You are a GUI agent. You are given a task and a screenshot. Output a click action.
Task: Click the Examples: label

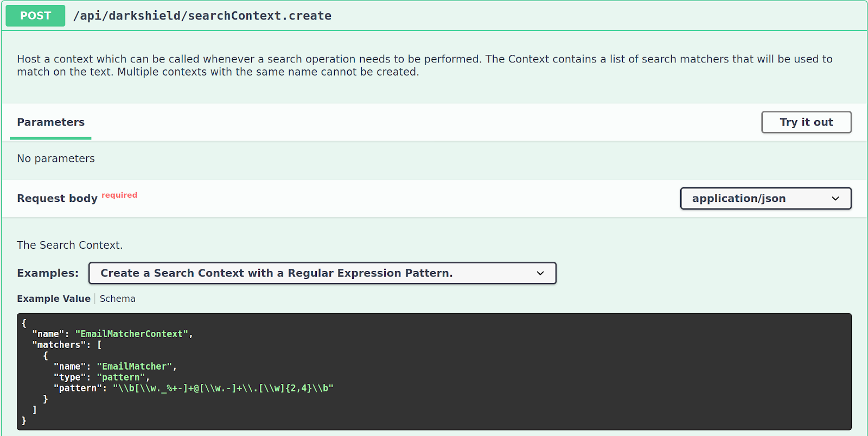point(48,273)
